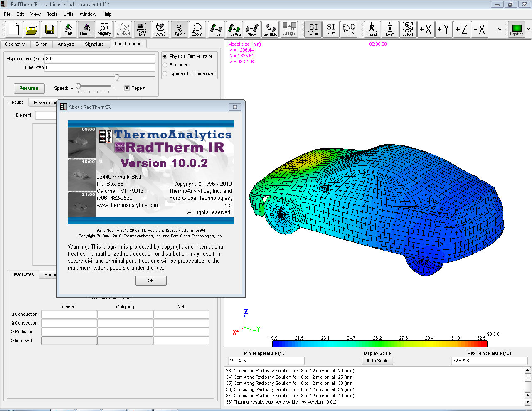Open the Edit menu

pyautogui.click(x=20, y=14)
